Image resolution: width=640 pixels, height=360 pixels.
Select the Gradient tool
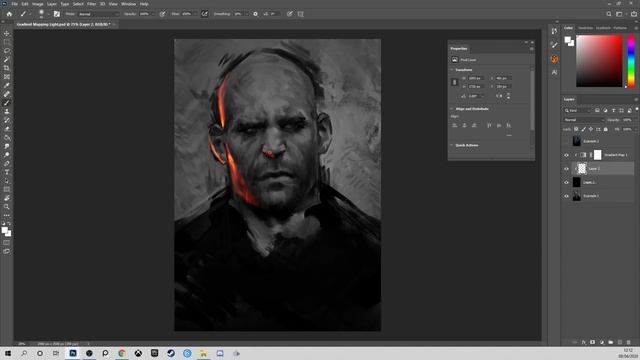click(x=7, y=137)
